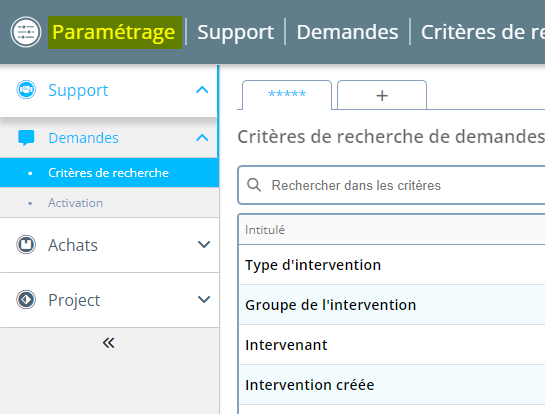Focus the Rechercher dans les critères field

(x=391, y=185)
